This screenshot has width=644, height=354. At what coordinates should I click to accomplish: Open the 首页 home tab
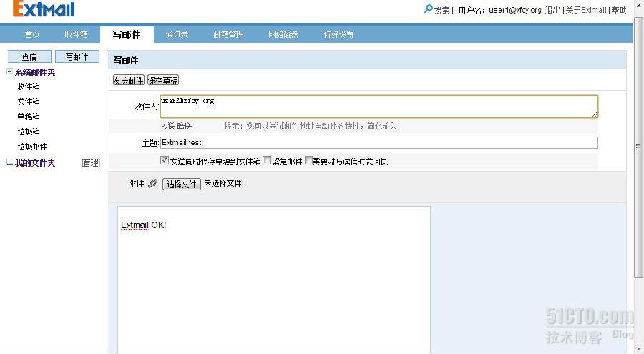click(x=32, y=34)
